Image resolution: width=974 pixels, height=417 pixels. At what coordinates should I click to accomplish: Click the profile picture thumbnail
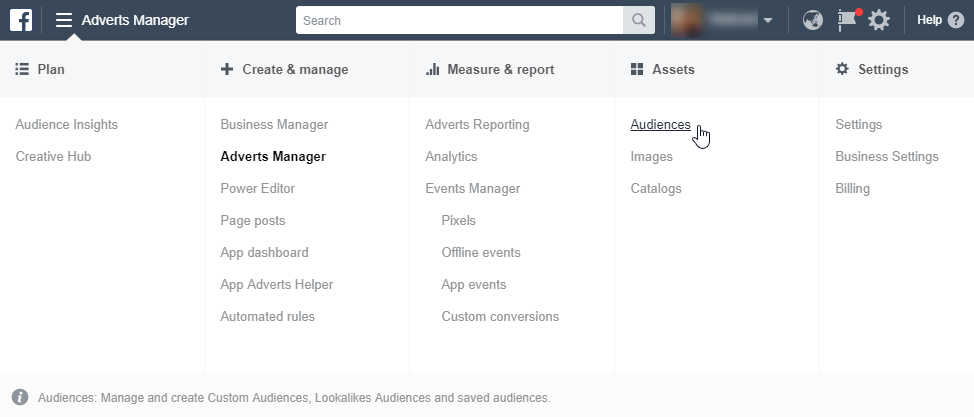click(690, 20)
